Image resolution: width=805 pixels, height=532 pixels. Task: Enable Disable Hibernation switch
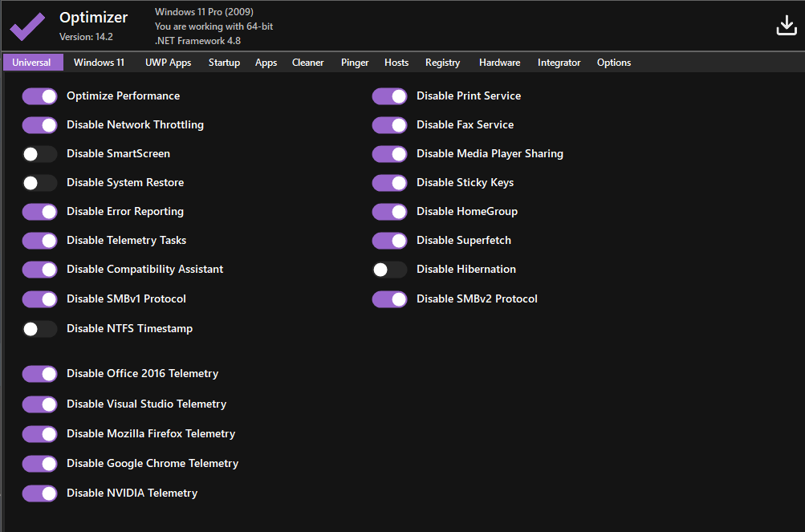[390, 270]
